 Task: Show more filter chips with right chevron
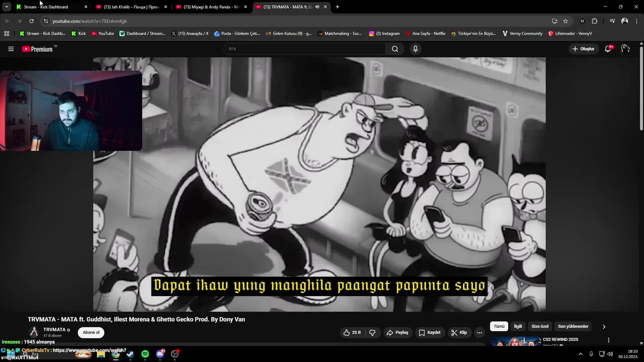tap(604, 326)
